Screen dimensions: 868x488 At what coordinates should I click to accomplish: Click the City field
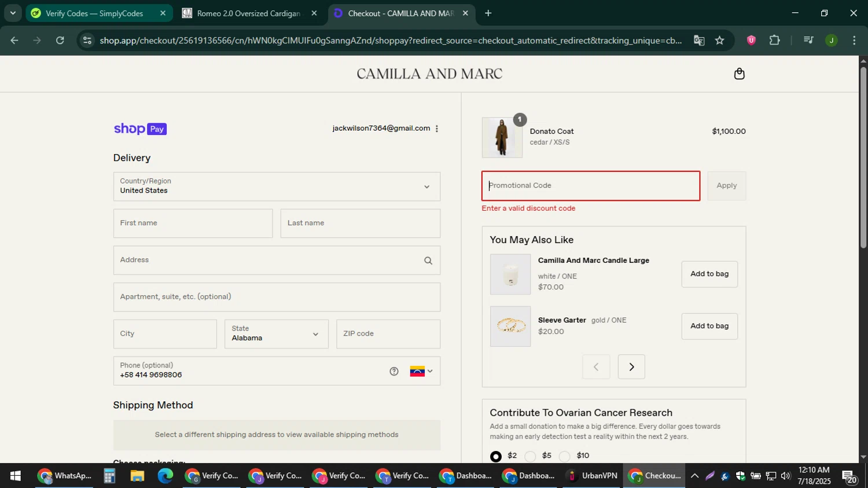(165, 334)
